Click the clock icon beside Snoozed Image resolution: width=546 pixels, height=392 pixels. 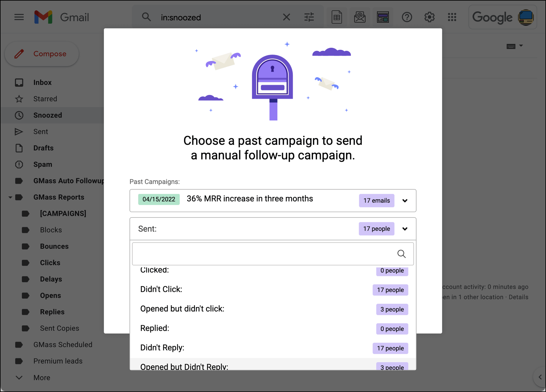point(19,115)
